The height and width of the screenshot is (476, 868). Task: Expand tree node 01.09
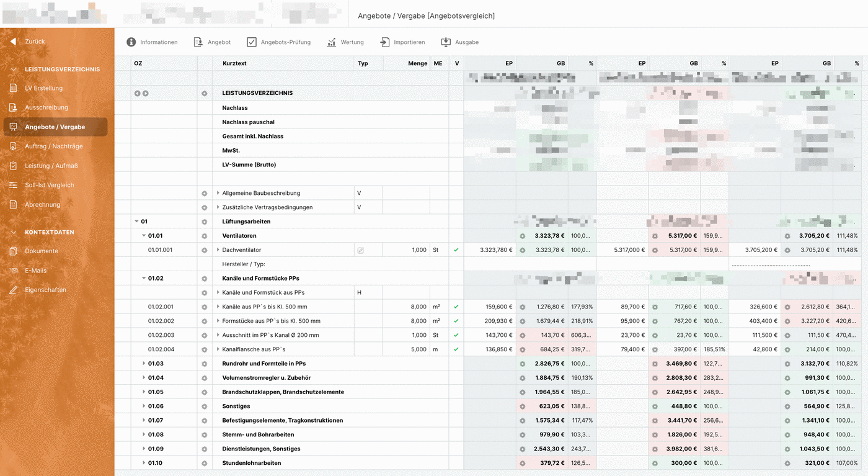(x=144, y=449)
